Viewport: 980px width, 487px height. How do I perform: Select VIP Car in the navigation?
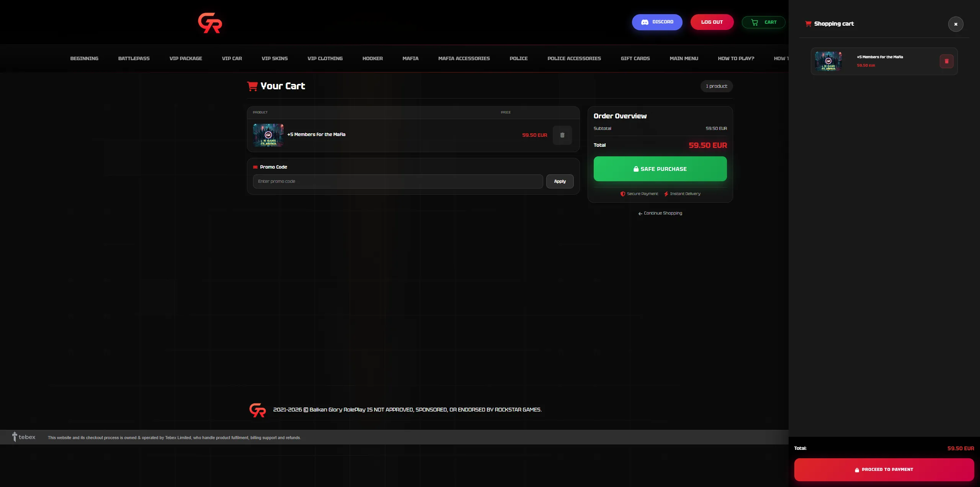[232, 59]
